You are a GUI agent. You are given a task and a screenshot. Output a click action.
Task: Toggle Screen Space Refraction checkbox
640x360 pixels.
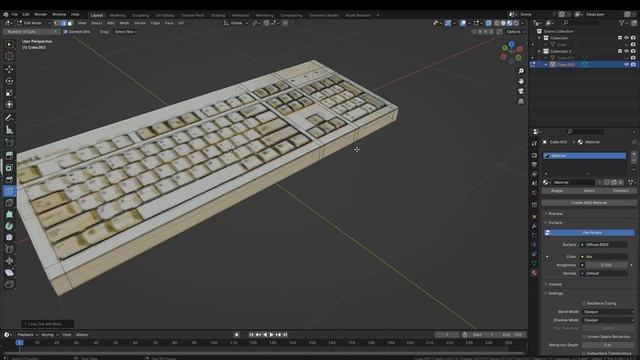(x=584, y=337)
